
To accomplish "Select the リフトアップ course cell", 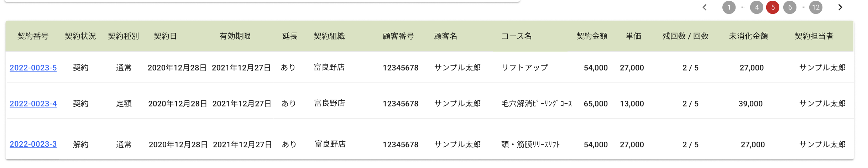I will click(524, 68).
